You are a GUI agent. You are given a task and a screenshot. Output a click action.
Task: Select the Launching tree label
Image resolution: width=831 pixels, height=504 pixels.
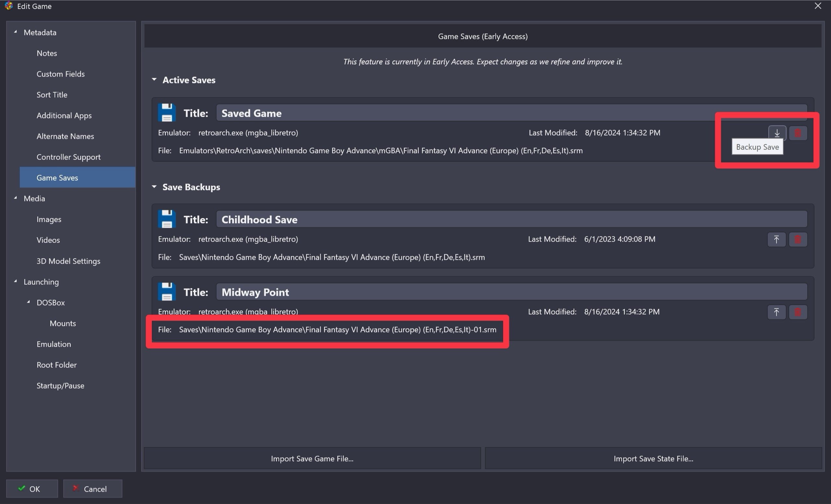(41, 282)
